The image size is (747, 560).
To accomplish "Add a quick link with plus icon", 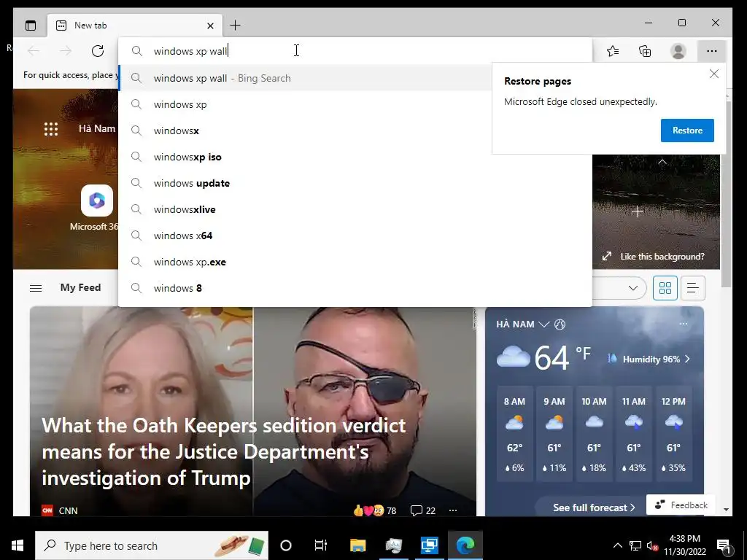I will click(638, 211).
